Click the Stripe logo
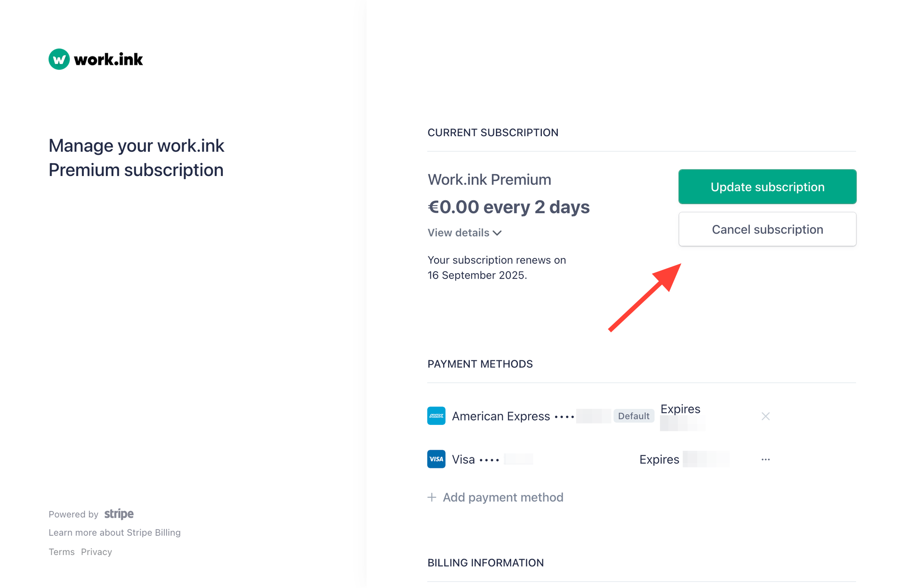Image resolution: width=903 pixels, height=588 pixels. (x=119, y=514)
